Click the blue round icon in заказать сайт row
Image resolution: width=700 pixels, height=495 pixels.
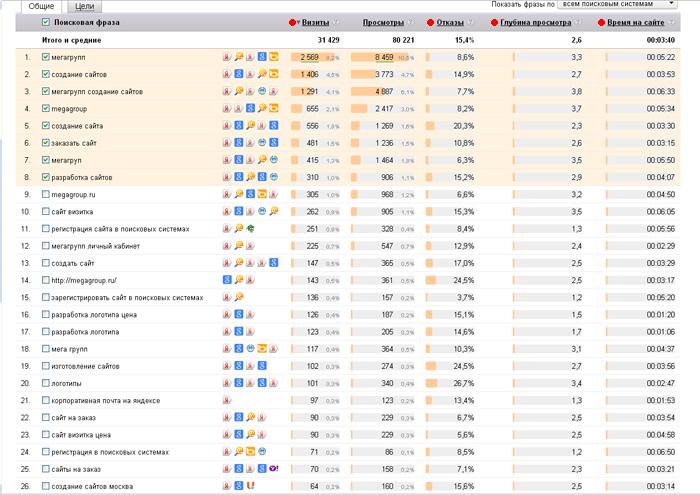click(262, 142)
